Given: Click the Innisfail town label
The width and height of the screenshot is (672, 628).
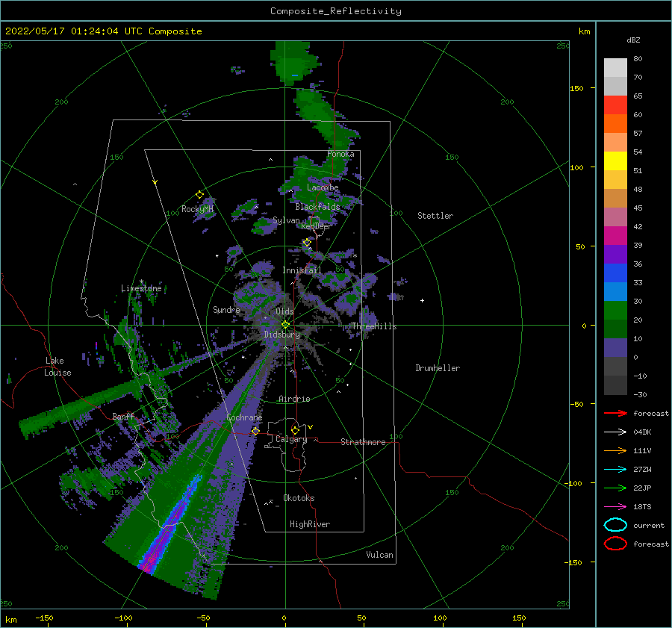Looking at the screenshot, I should coord(302,270).
